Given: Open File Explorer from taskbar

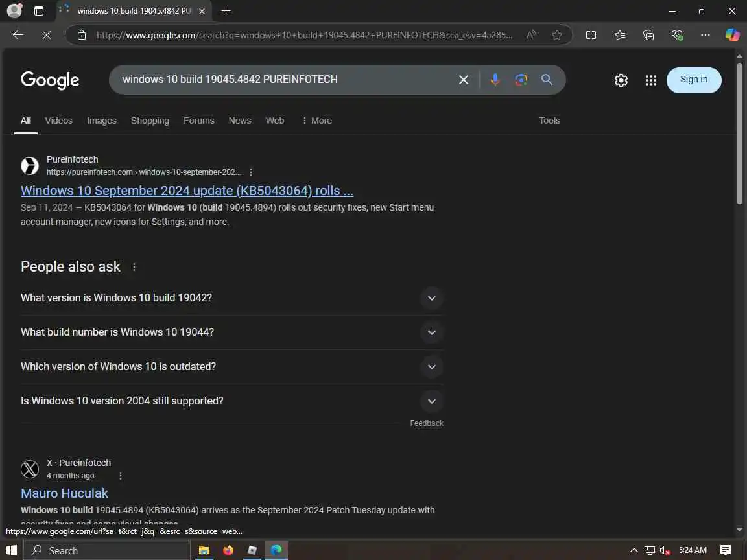Looking at the screenshot, I should coord(204,550).
